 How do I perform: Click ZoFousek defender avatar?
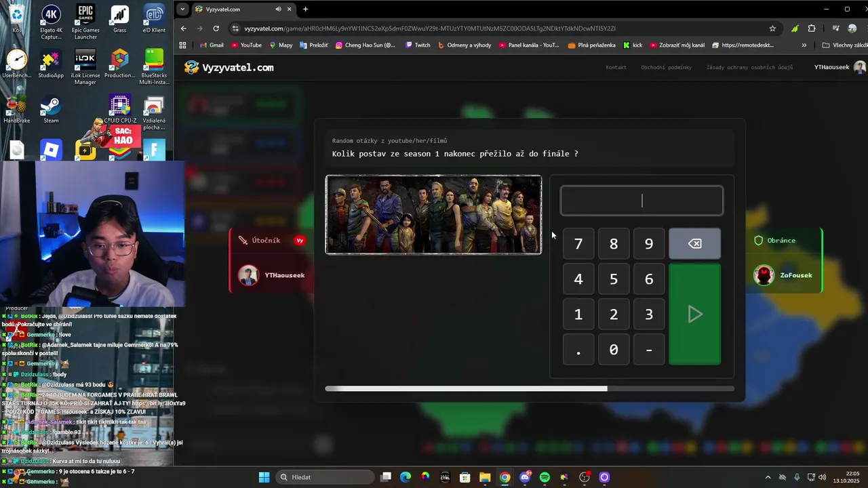(x=764, y=275)
